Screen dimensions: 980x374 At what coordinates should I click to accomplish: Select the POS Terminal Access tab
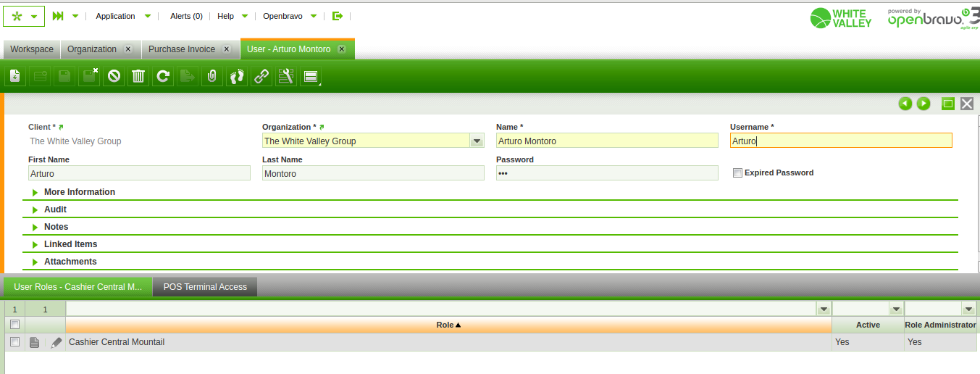tap(205, 287)
